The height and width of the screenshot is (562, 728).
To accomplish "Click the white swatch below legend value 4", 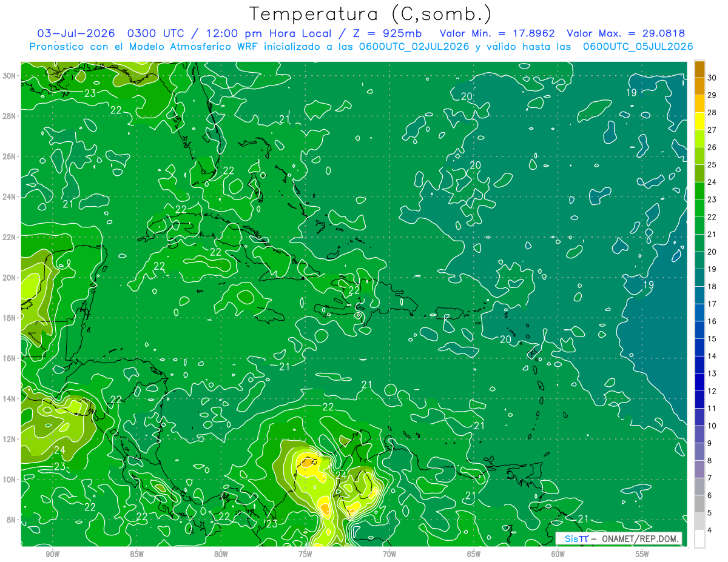I will 699,539.
